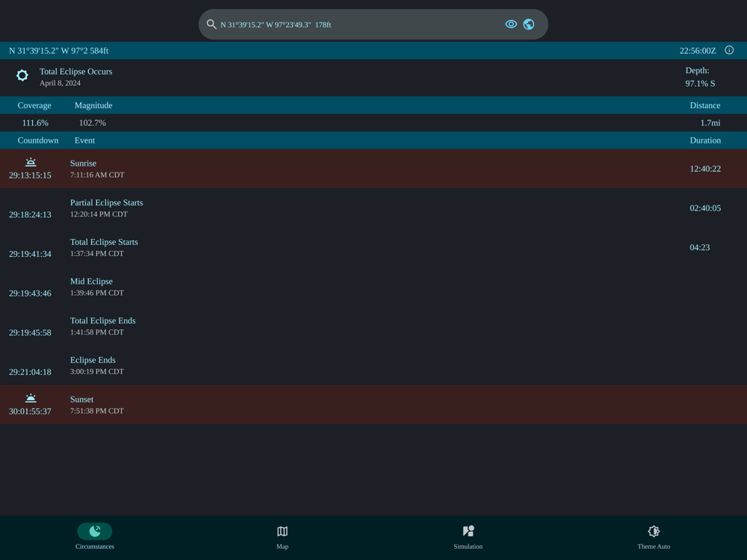Click countdown 29:13:15:15

[x=30, y=175]
